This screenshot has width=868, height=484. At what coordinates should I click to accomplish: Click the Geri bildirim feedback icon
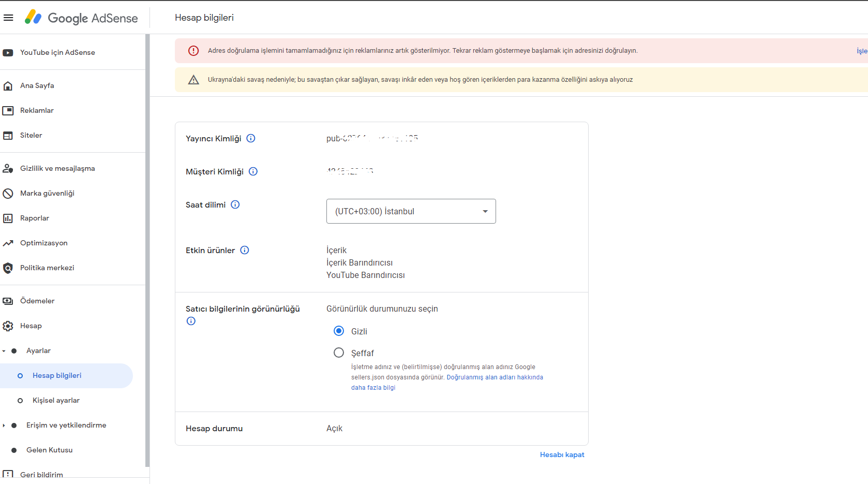coord(8,474)
